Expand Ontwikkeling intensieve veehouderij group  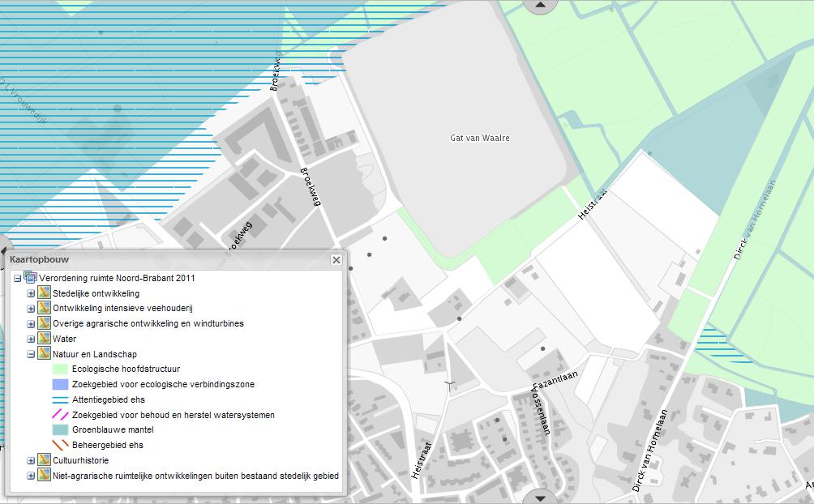(x=31, y=309)
